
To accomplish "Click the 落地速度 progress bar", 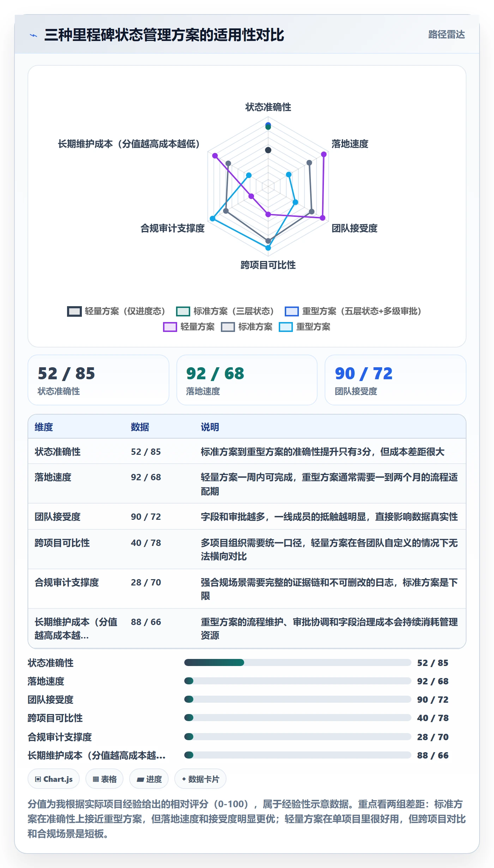I will pos(298,681).
